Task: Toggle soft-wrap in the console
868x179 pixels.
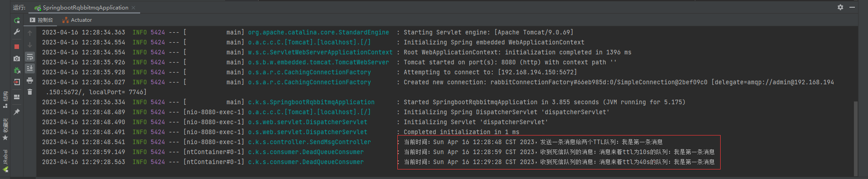Action: coord(30,57)
